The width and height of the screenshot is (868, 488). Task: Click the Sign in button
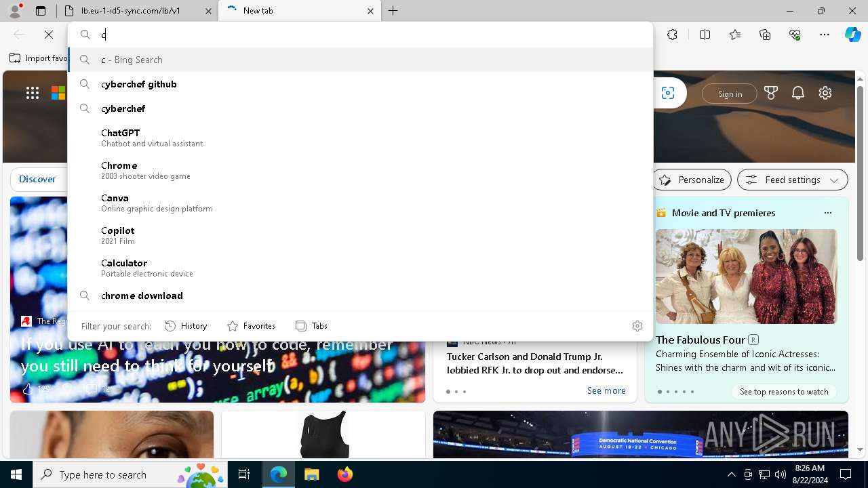tap(730, 94)
